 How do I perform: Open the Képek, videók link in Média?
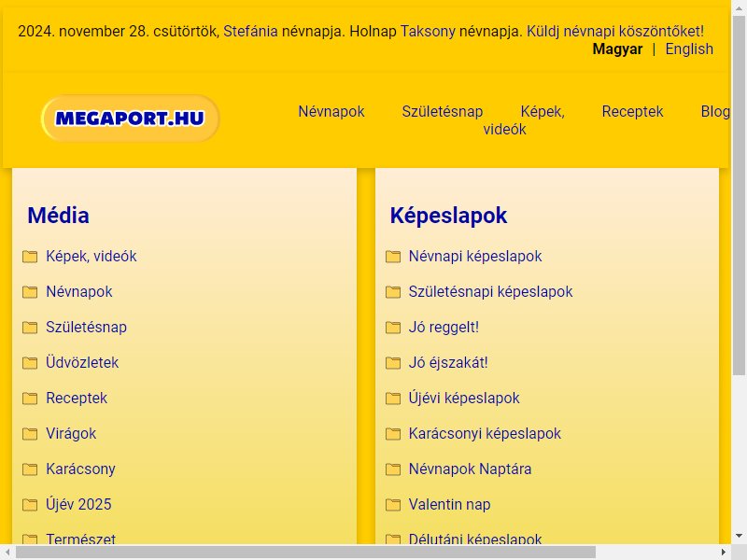(x=91, y=256)
